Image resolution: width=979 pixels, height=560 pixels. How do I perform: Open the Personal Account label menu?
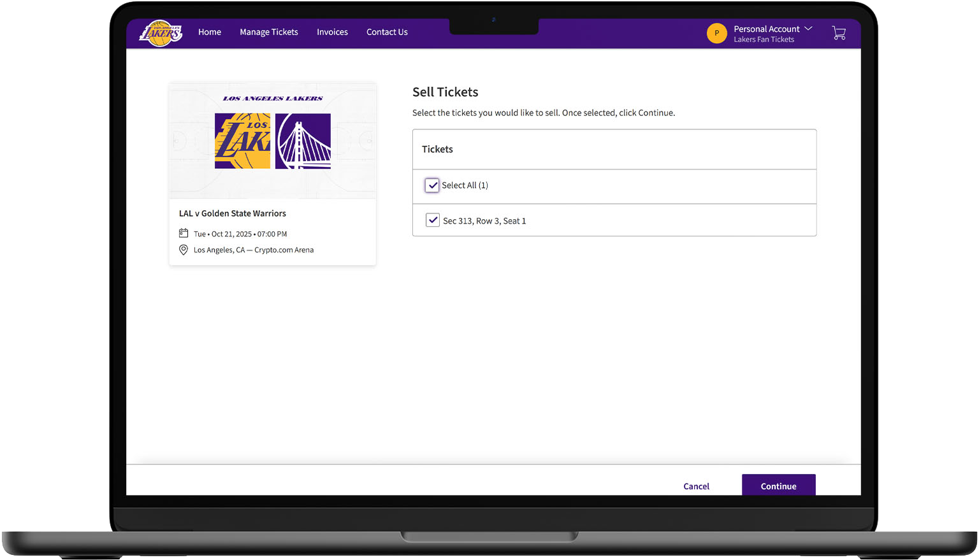tap(766, 29)
